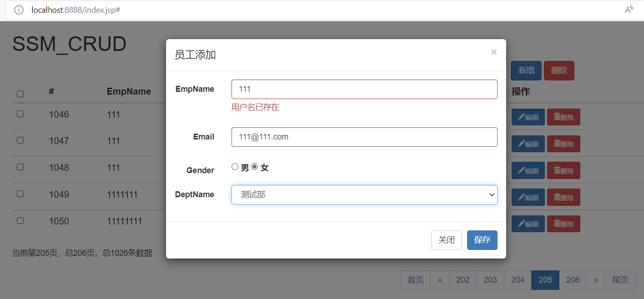Click the trash 删除 button for row 1047
644x299 pixels.
563,144
